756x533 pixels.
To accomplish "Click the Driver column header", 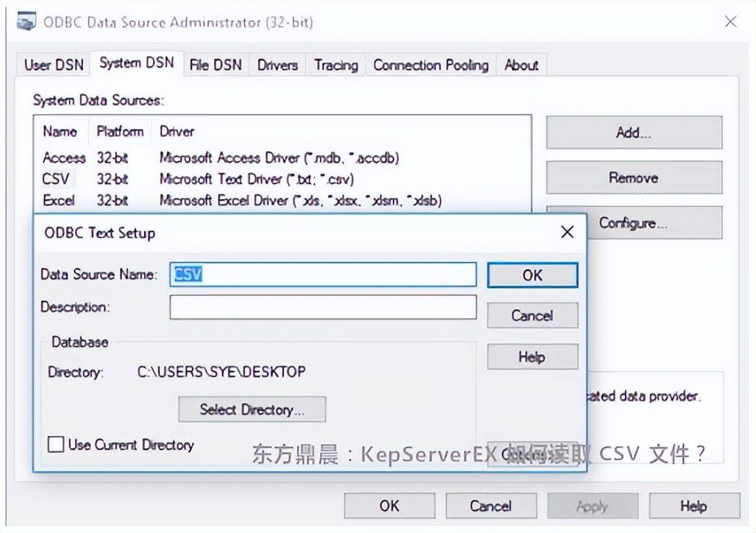I will click(x=177, y=131).
